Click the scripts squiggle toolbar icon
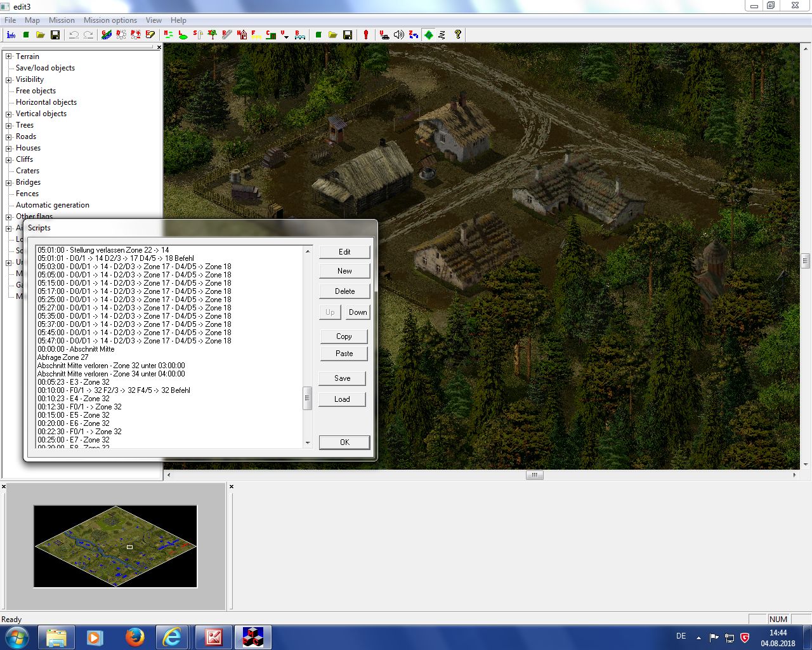The height and width of the screenshot is (650, 812). coord(442,35)
